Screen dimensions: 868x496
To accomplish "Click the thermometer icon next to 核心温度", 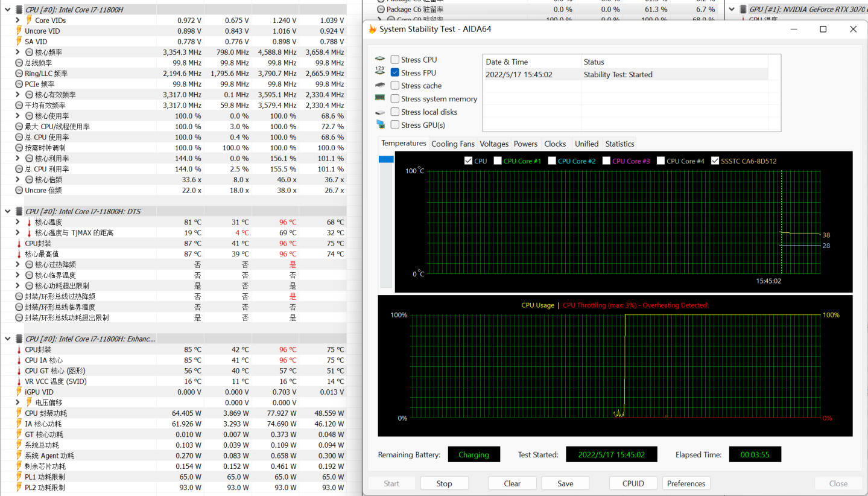I will pos(29,222).
